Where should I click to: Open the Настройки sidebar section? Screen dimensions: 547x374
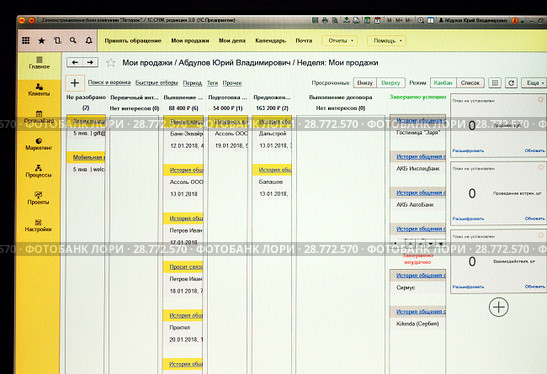[x=38, y=225]
